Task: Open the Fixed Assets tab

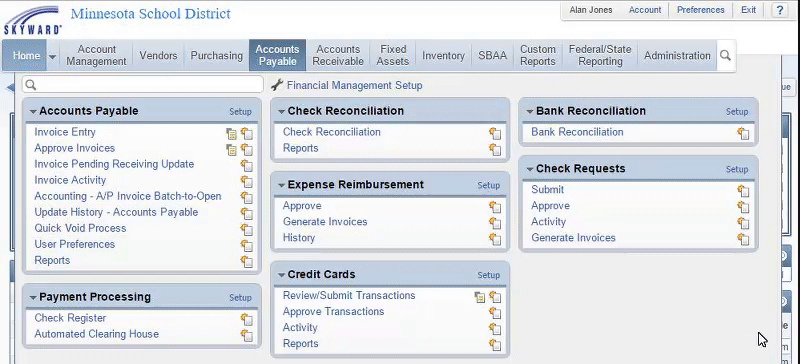Action: tap(393, 56)
